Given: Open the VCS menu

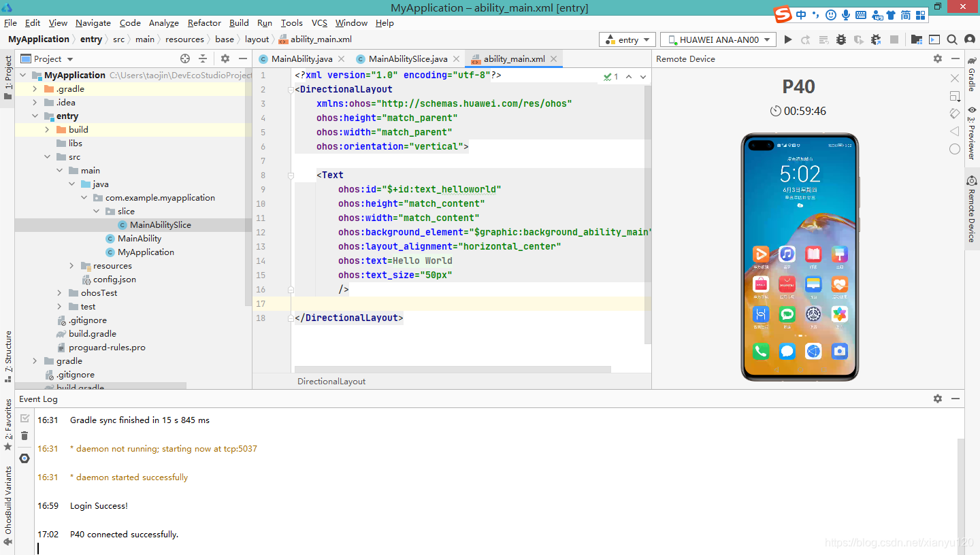Looking at the screenshot, I should point(319,22).
